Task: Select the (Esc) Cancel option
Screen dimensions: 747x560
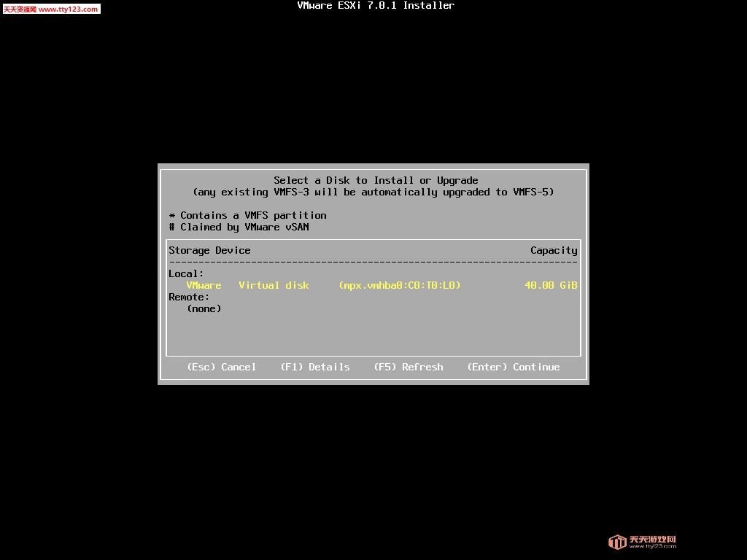Action: pos(222,367)
